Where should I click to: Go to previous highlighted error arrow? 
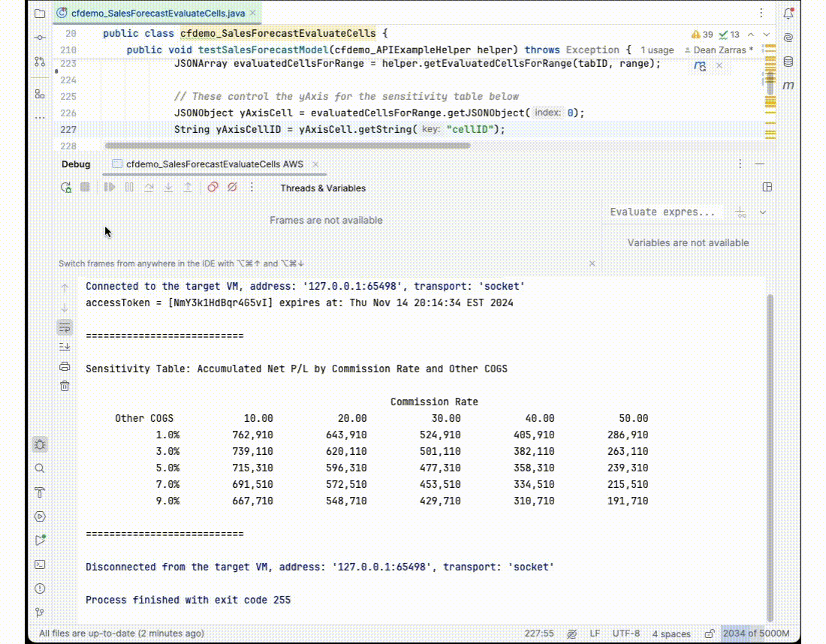point(751,35)
